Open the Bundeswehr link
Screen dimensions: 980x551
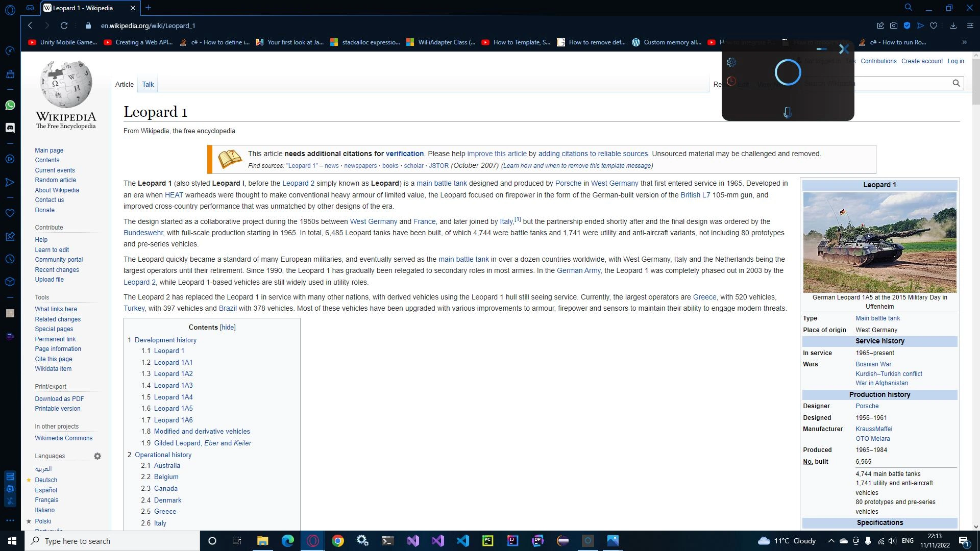[143, 233]
